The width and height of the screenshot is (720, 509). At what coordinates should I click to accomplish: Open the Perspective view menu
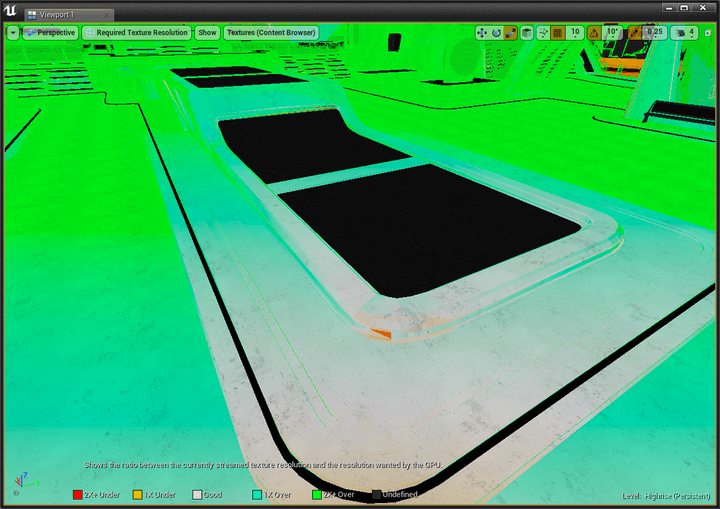[50, 33]
